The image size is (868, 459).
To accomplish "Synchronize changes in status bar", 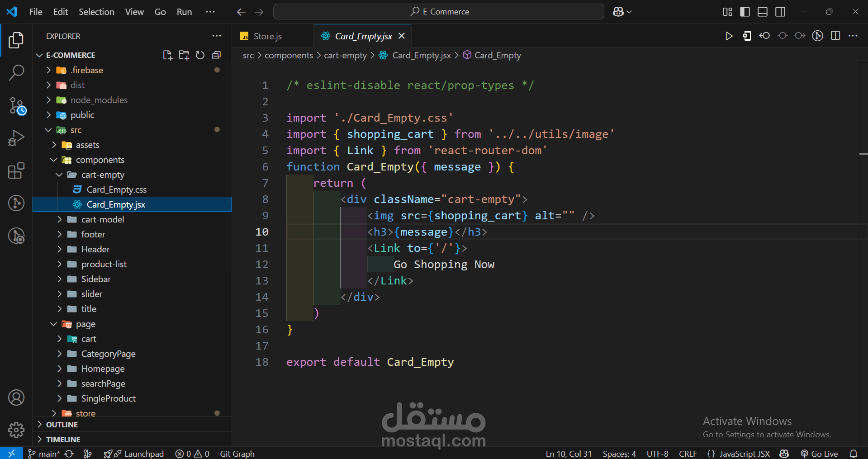I will (69, 454).
